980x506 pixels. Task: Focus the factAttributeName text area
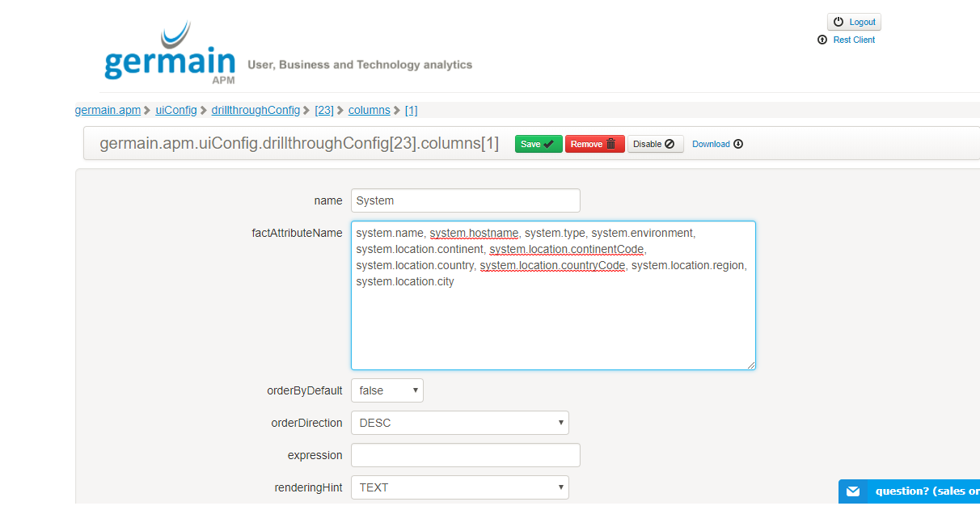[x=553, y=323]
